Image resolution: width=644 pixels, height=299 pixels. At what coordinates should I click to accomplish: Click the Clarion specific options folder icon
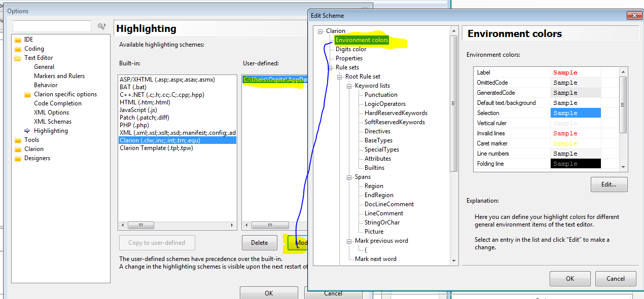[28, 94]
